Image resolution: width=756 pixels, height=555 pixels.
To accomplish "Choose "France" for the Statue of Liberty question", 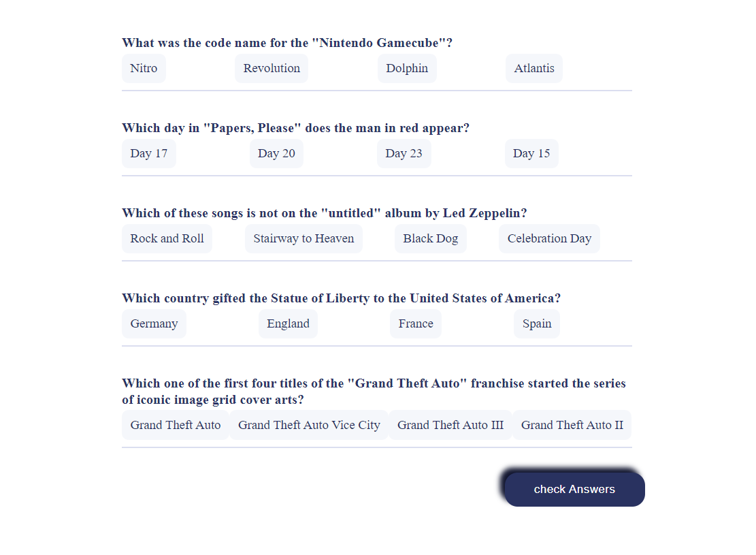I will 416,323.
